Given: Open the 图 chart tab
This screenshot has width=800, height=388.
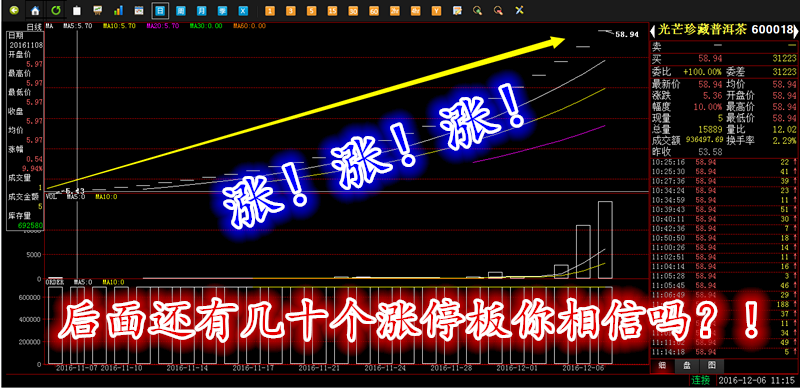Looking at the screenshot, I should pyautogui.click(x=710, y=366).
